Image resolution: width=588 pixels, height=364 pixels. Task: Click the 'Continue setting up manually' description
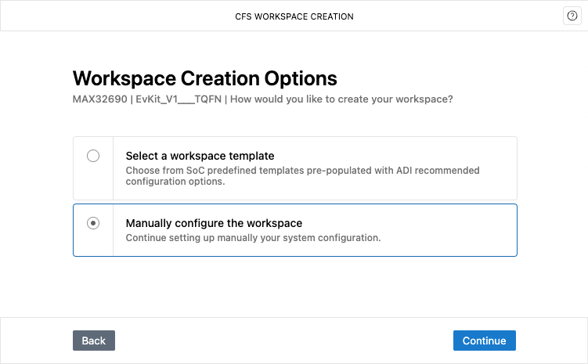point(253,238)
